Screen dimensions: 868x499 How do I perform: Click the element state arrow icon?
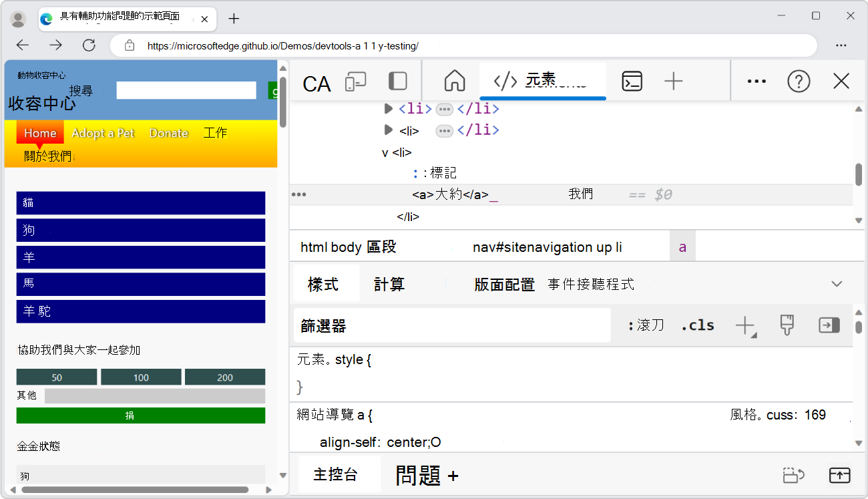829,325
